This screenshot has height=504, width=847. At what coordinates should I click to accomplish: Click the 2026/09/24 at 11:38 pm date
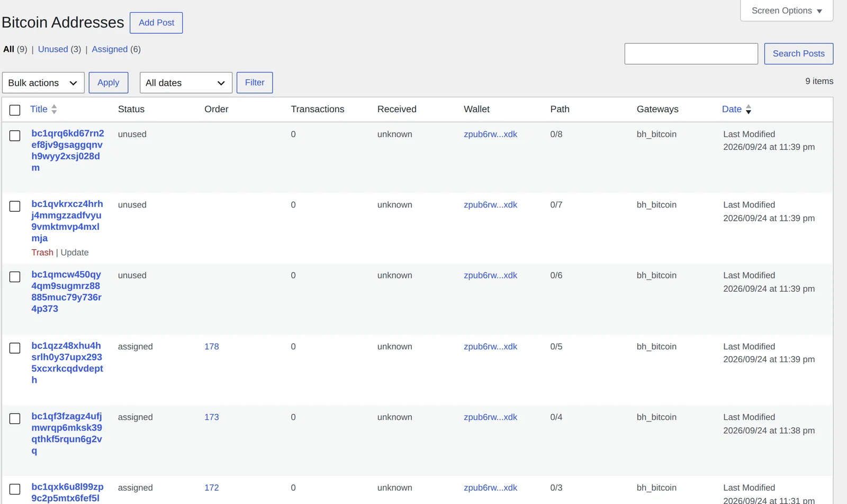tap(769, 430)
